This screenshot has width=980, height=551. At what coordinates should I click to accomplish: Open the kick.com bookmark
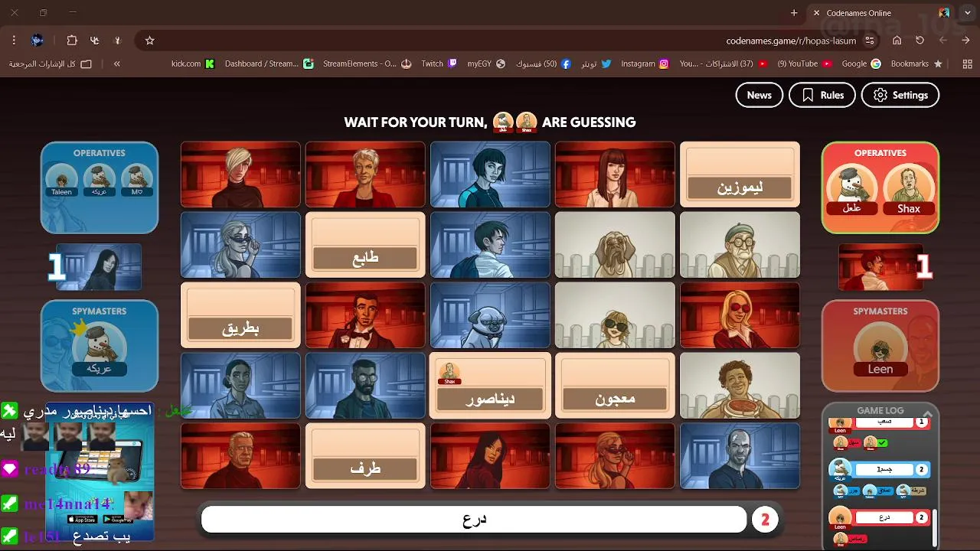tap(193, 64)
